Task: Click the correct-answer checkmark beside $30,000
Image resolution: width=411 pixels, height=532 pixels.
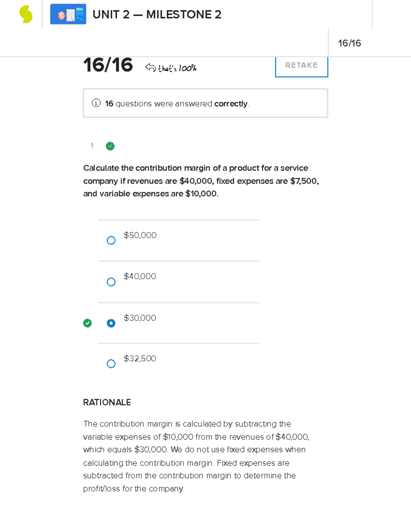Action: [88, 323]
